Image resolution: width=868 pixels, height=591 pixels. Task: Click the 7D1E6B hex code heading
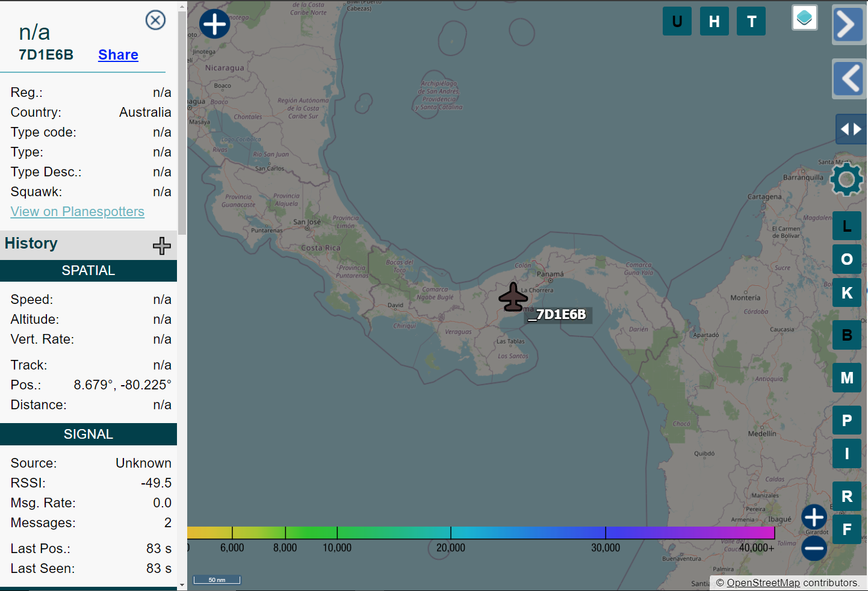pyautogui.click(x=46, y=55)
